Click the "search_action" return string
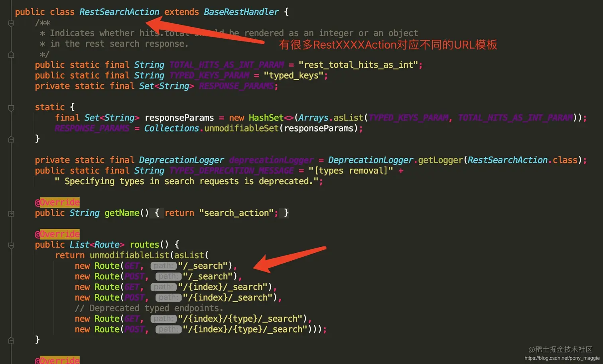The width and height of the screenshot is (603, 364). [236, 213]
